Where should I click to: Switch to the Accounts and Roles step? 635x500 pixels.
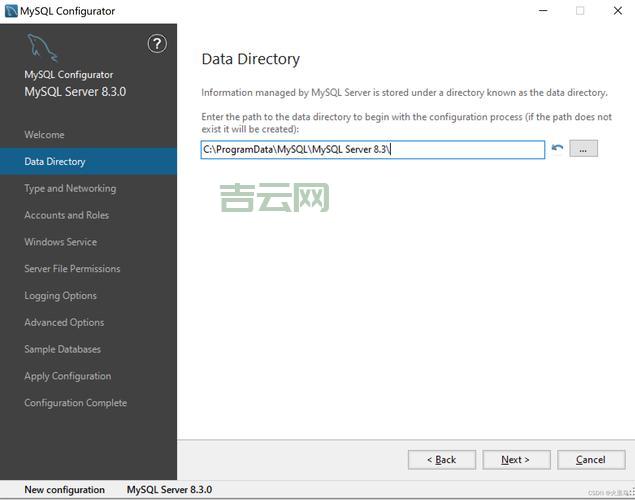click(x=66, y=215)
